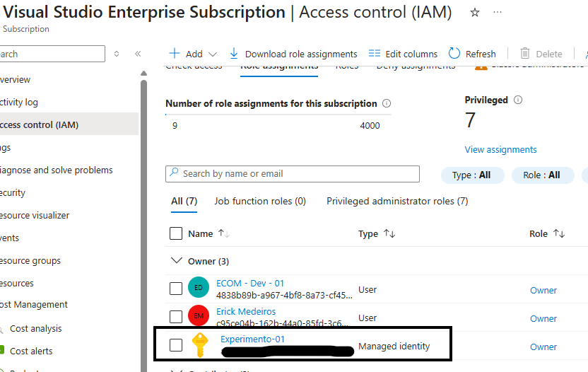
Task: Click the Experimento-01 key icon
Action: 199,345
